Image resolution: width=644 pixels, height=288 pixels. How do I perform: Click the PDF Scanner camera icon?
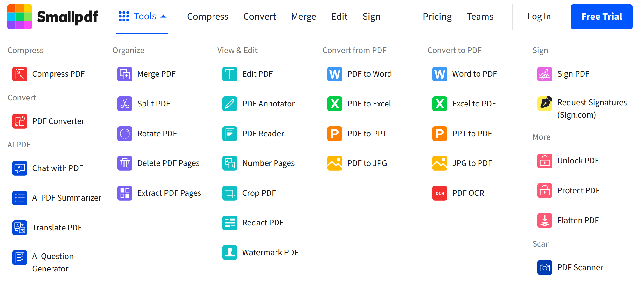(544, 267)
